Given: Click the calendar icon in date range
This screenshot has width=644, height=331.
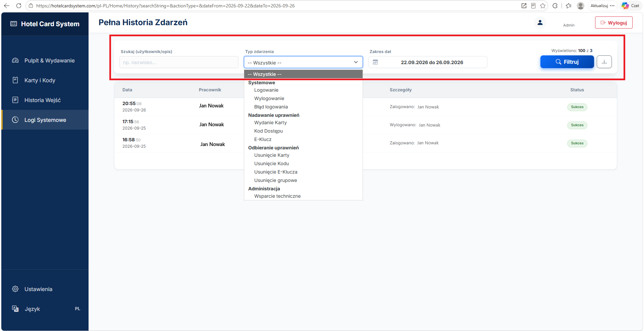Looking at the screenshot, I should (375, 62).
